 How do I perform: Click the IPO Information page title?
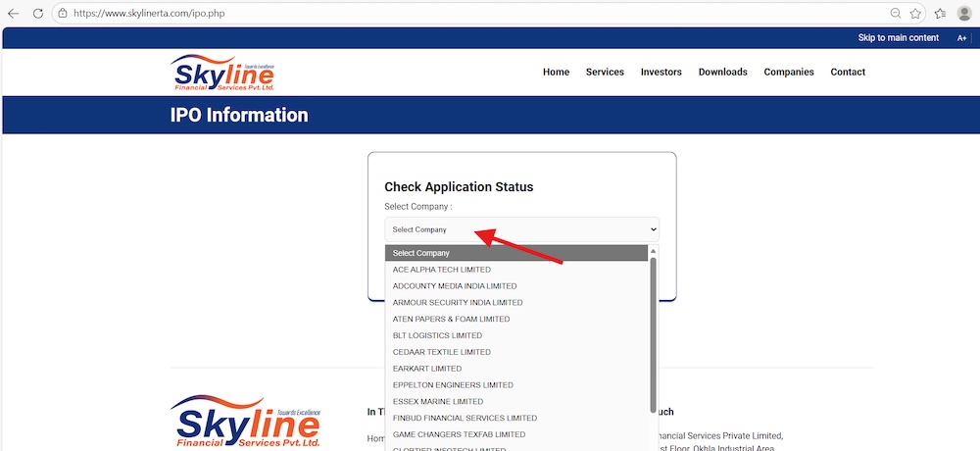(239, 115)
